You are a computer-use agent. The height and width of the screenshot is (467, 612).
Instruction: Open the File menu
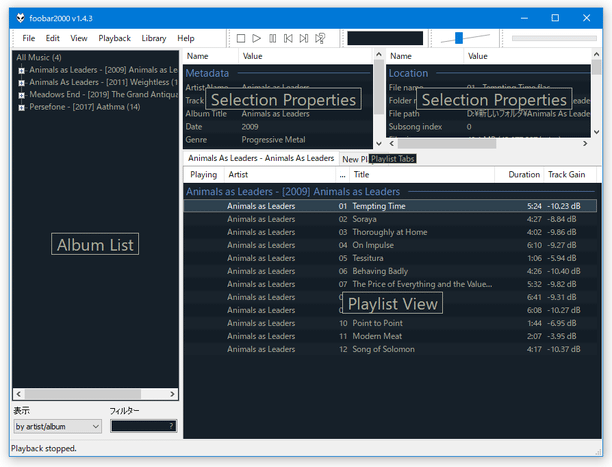28,38
